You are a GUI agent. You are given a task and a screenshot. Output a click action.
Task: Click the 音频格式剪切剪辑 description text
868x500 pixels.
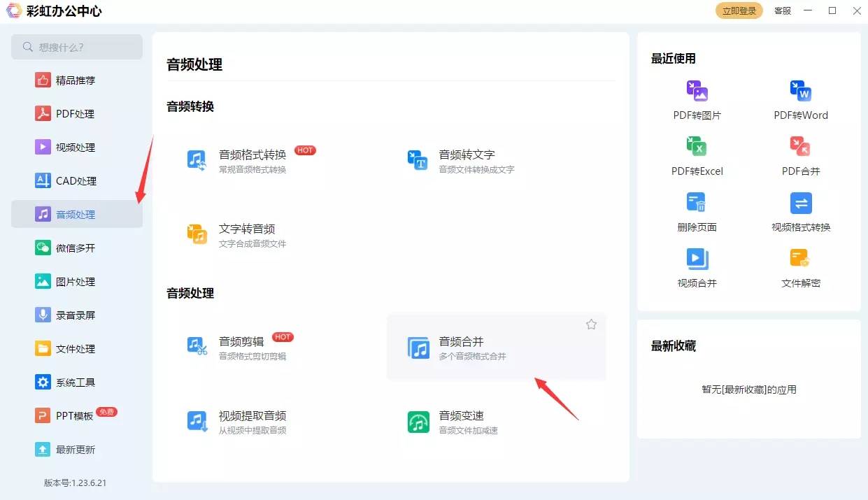(252, 356)
